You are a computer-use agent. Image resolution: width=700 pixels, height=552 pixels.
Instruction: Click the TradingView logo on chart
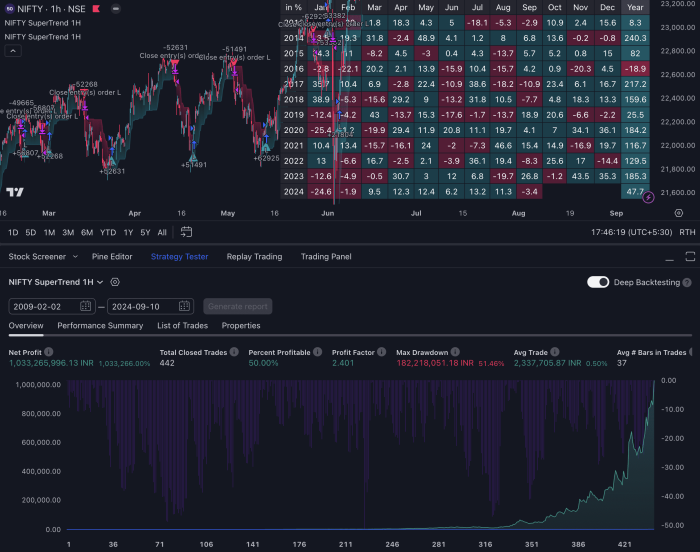pos(14,192)
